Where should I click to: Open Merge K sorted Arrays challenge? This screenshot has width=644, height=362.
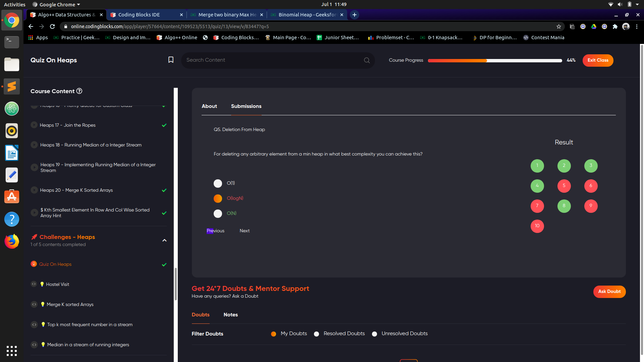70,304
